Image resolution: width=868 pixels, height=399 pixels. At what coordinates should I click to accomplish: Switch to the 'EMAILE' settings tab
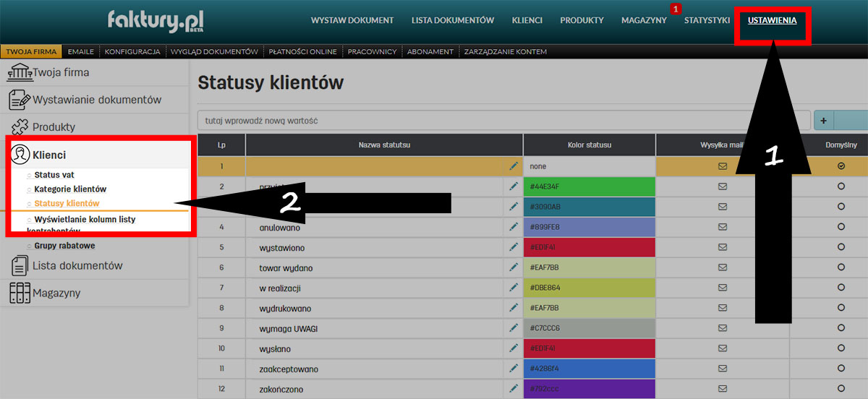click(x=80, y=52)
